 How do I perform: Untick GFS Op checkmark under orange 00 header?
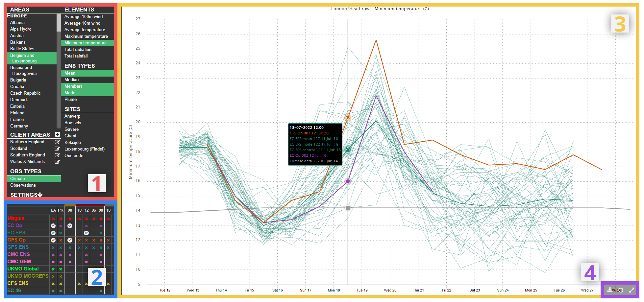(70, 240)
